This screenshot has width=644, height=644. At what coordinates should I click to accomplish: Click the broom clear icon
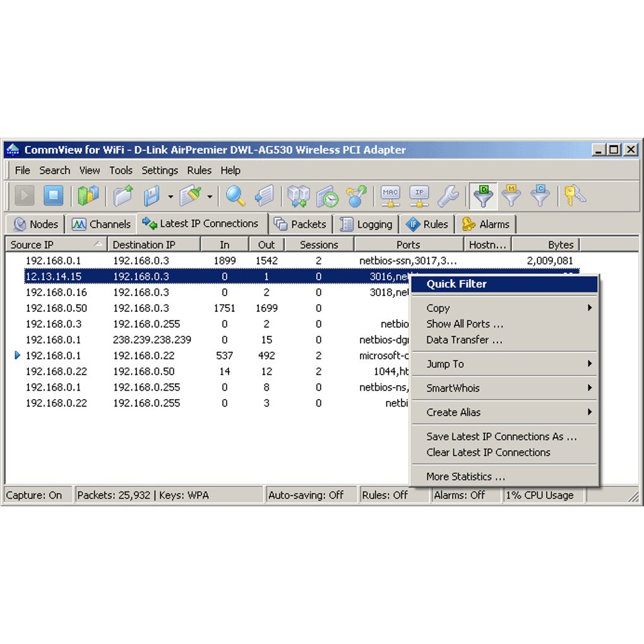click(191, 196)
